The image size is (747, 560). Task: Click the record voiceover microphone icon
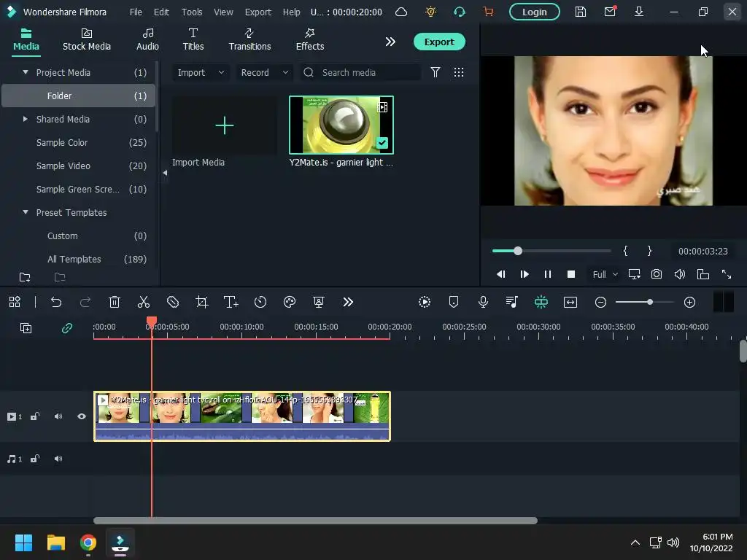(x=483, y=302)
